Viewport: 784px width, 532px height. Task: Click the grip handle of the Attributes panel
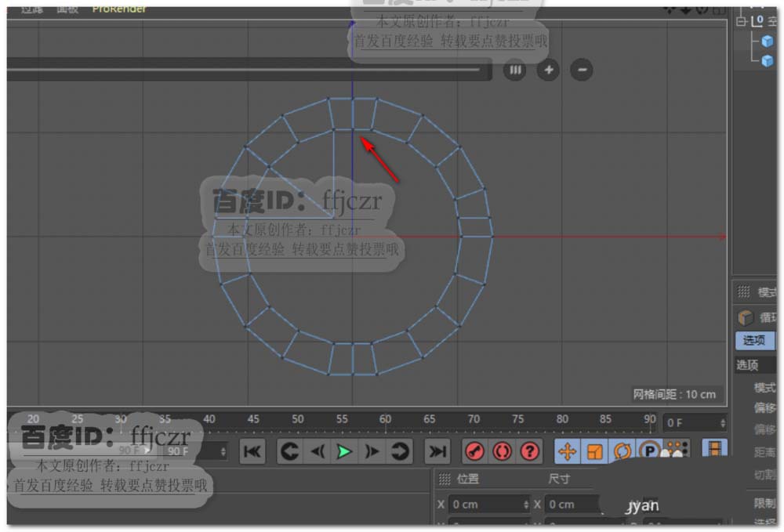743,291
